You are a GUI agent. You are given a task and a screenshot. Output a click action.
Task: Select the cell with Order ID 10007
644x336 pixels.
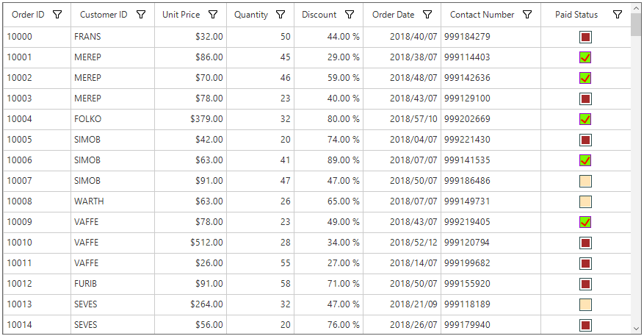[37, 181]
